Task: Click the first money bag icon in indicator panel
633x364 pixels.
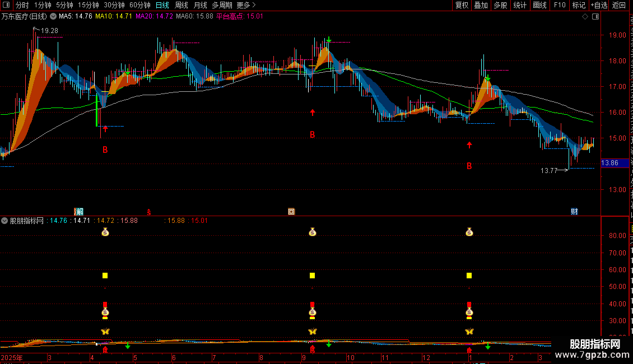Action: click(x=105, y=232)
